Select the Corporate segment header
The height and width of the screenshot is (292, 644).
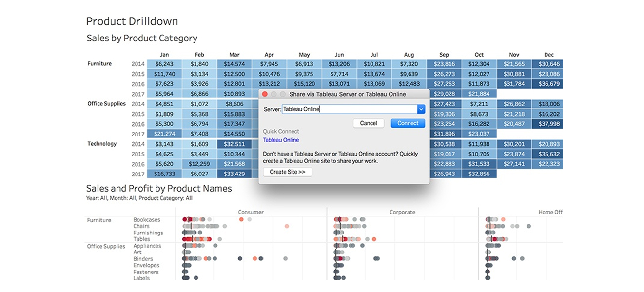(403, 212)
